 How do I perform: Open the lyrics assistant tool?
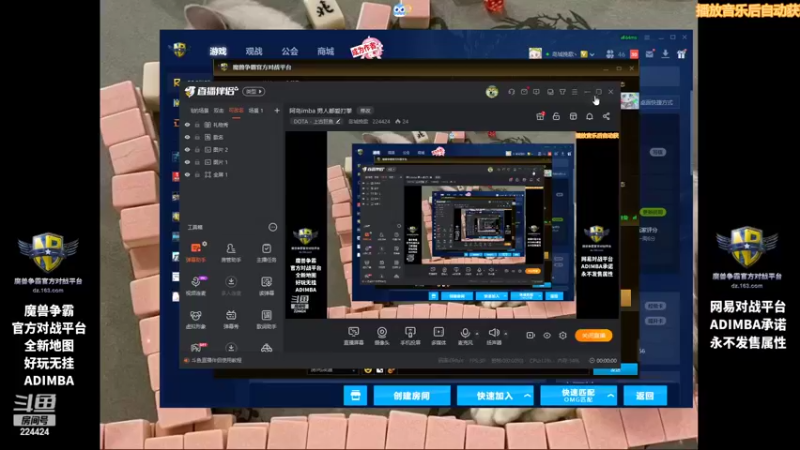(266, 319)
